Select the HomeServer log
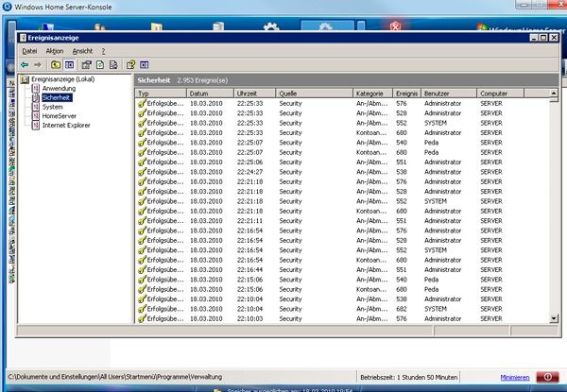The width and height of the screenshot is (567, 392). [60, 116]
